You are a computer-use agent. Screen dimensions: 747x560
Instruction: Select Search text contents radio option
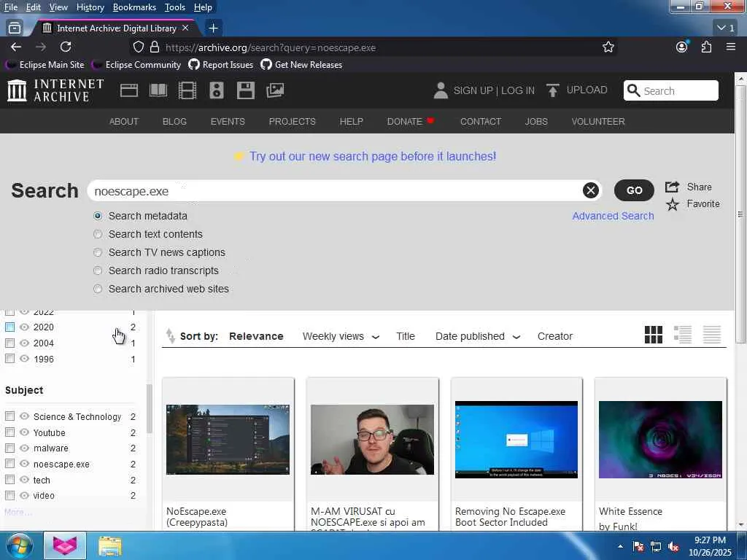click(x=98, y=234)
